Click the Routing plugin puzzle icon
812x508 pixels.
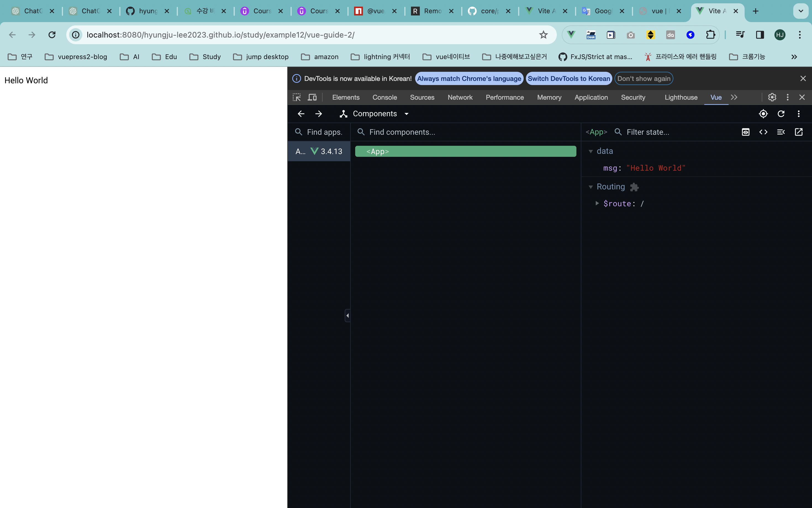pos(634,187)
